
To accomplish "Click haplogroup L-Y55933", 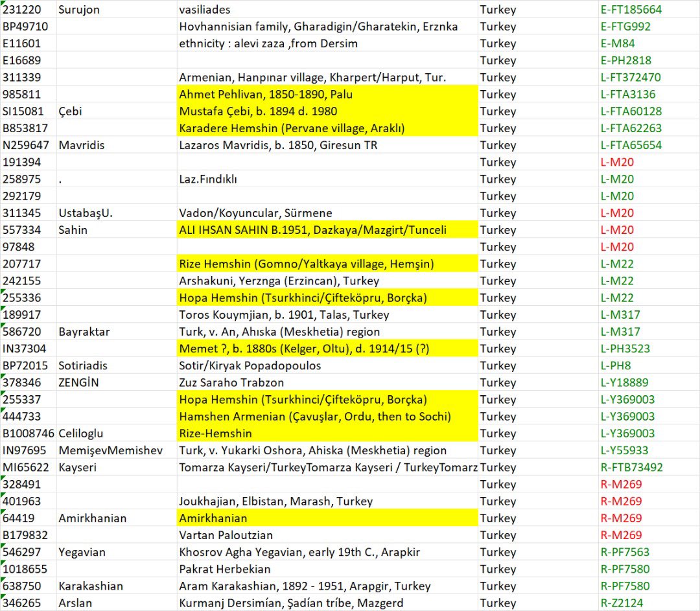I will (649, 450).
